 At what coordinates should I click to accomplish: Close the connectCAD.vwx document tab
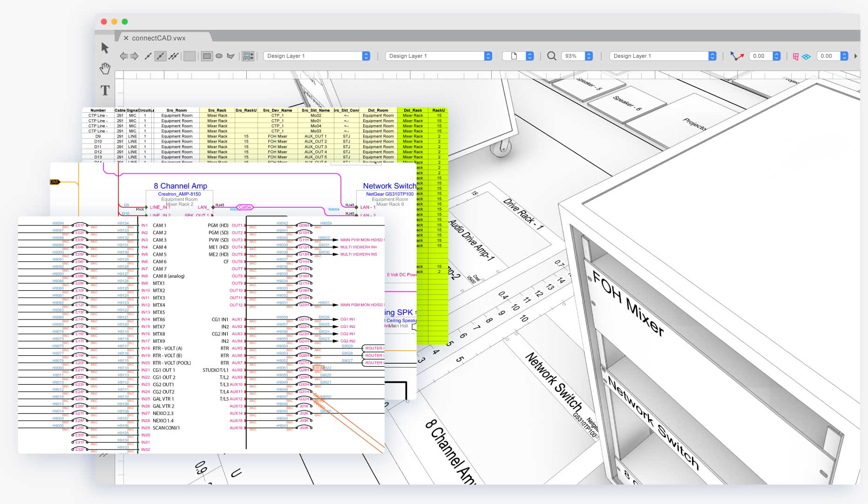tap(126, 38)
